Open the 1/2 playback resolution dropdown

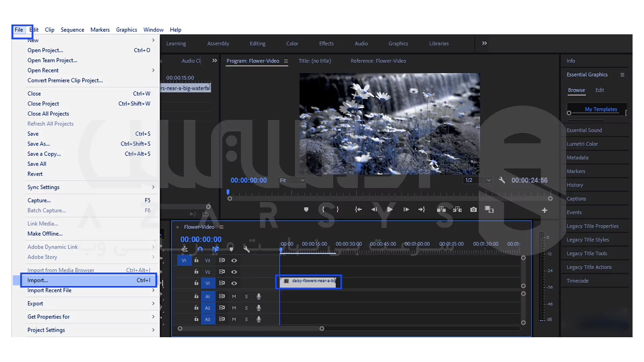coord(478,180)
